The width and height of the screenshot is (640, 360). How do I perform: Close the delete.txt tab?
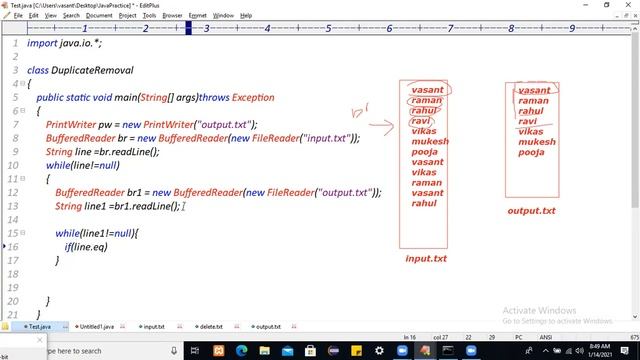pos(237,327)
